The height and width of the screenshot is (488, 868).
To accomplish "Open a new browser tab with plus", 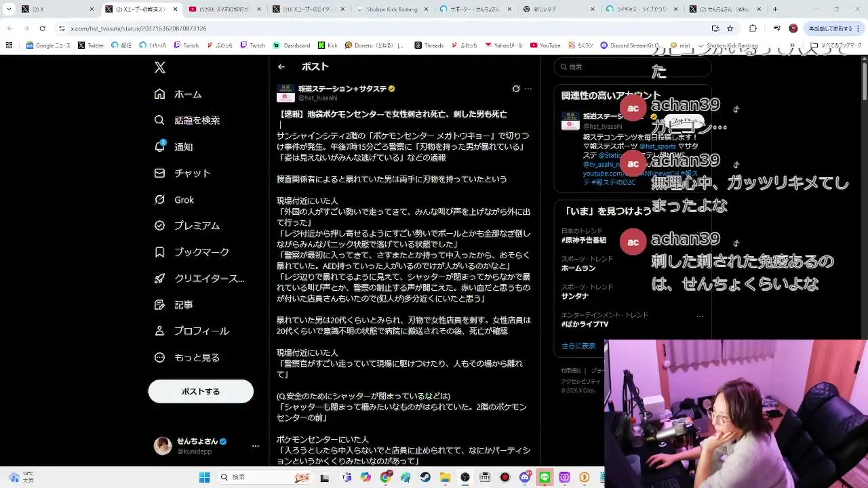I will 775,9.
